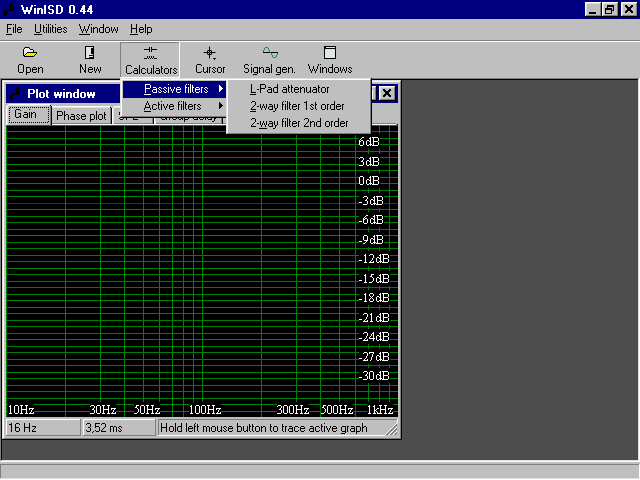Image resolution: width=640 pixels, height=480 pixels.
Task: Click the 3,52 ms status field
Action: point(119,428)
